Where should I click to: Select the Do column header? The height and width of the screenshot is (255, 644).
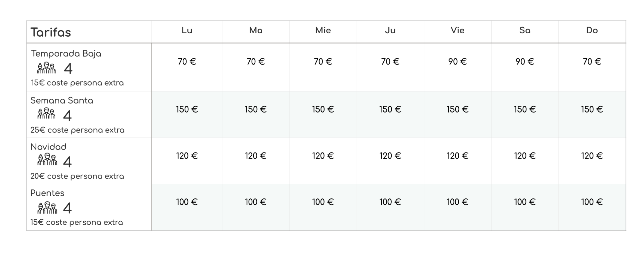pyautogui.click(x=592, y=30)
